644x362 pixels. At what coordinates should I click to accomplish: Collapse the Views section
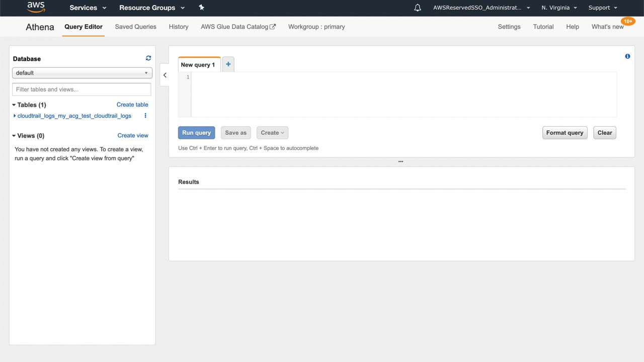click(x=14, y=136)
